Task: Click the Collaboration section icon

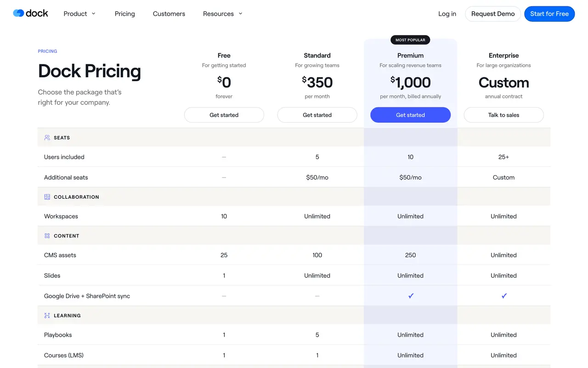Action: pos(47,197)
